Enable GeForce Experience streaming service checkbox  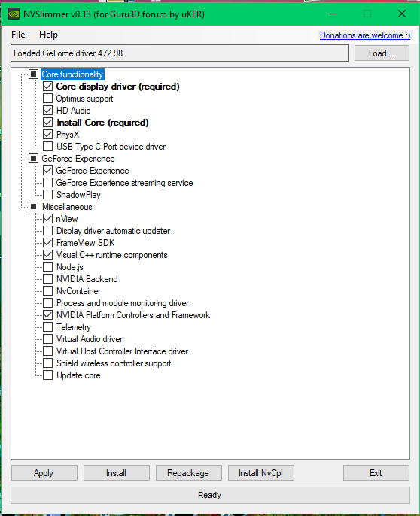(x=47, y=183)
